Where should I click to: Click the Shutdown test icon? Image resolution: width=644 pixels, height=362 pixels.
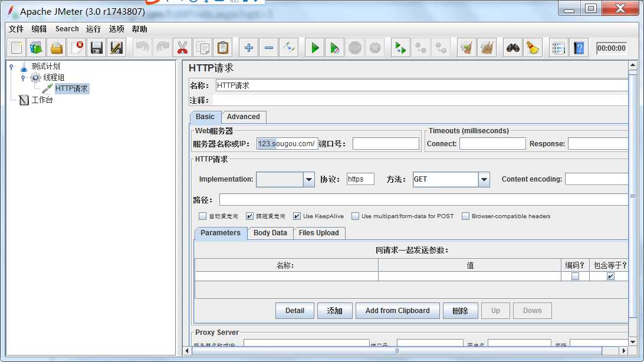pyautogui.click(x=375, y=48)
